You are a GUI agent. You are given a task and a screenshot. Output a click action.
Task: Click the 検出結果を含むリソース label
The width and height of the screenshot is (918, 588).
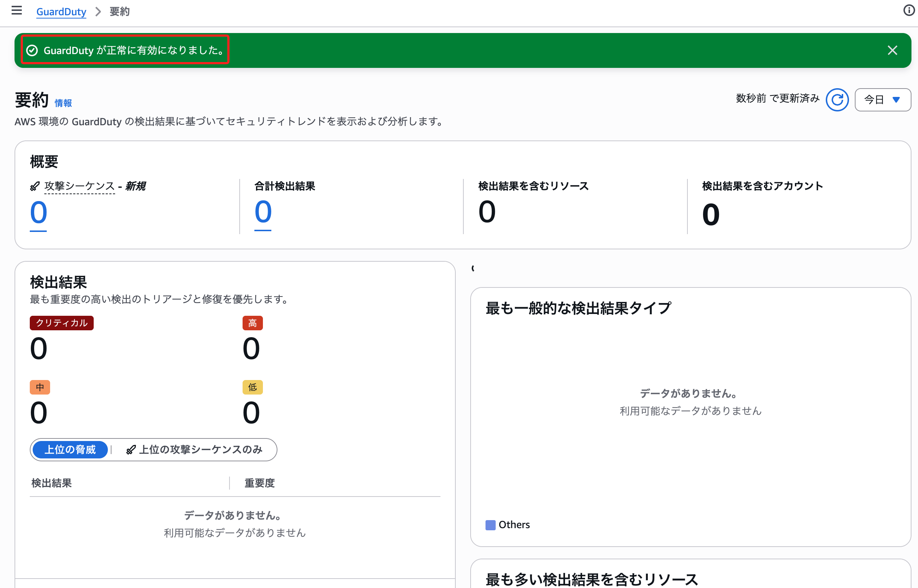[533, 186]
